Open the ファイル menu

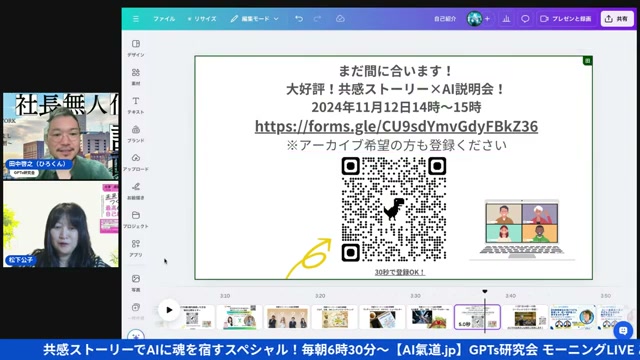click(x=164, y=19)
